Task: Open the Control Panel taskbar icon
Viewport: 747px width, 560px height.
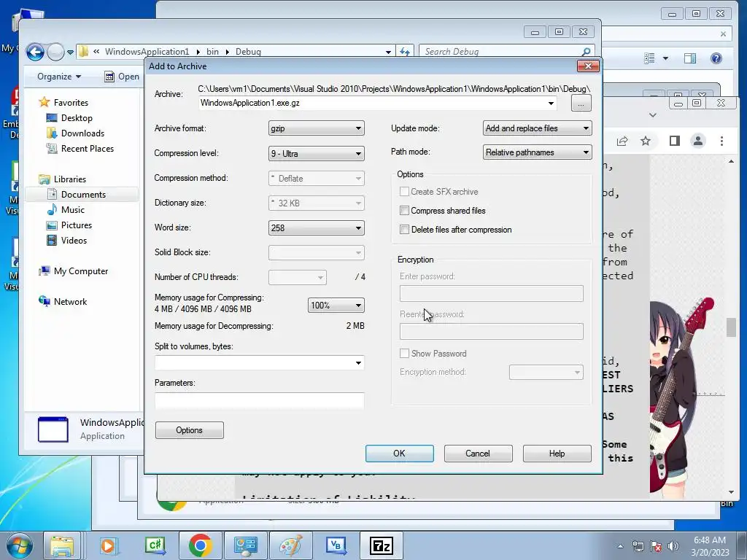Action: (x=245, y=545)
